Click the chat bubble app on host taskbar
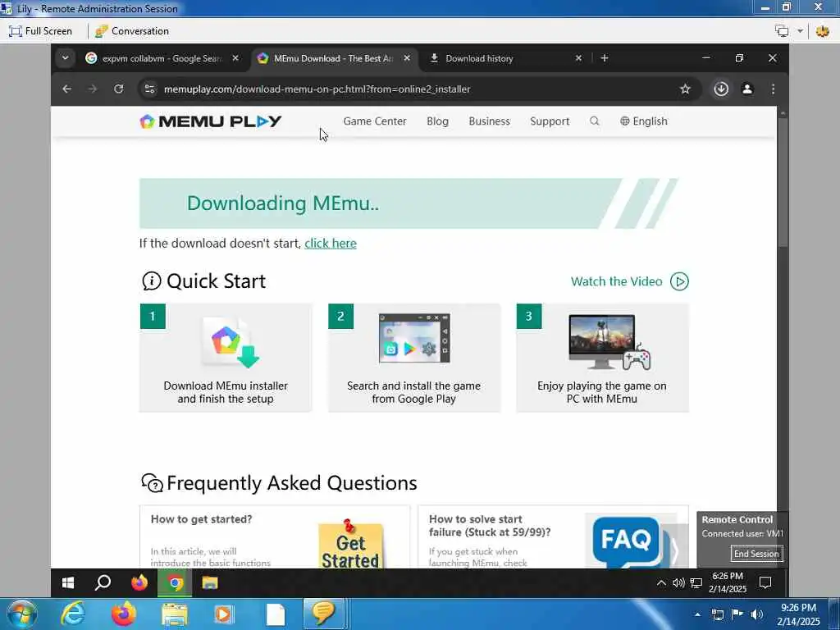The height and width of the screenshot is (630, 840). click(x=323, y=614)
